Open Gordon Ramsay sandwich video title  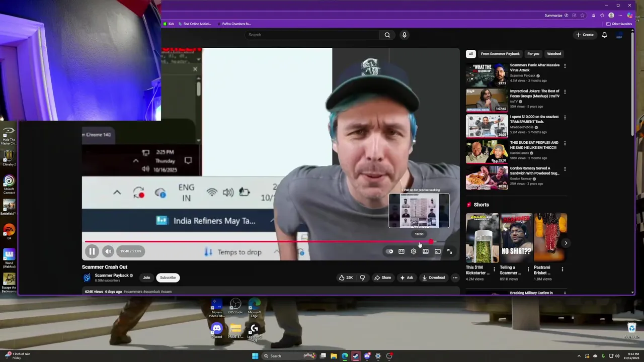point(535,170)
